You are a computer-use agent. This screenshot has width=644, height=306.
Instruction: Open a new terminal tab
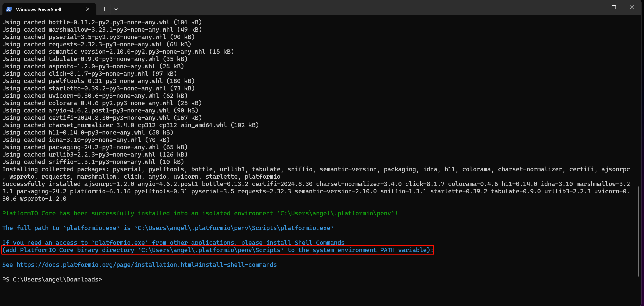pyautogui.click(x=105, y=9)
